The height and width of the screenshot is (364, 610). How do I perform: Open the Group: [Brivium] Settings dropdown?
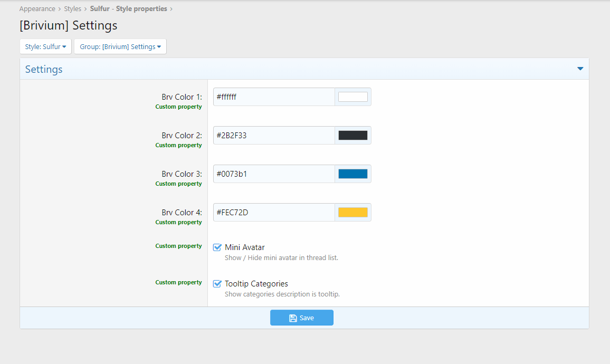[x=120, y=46]
